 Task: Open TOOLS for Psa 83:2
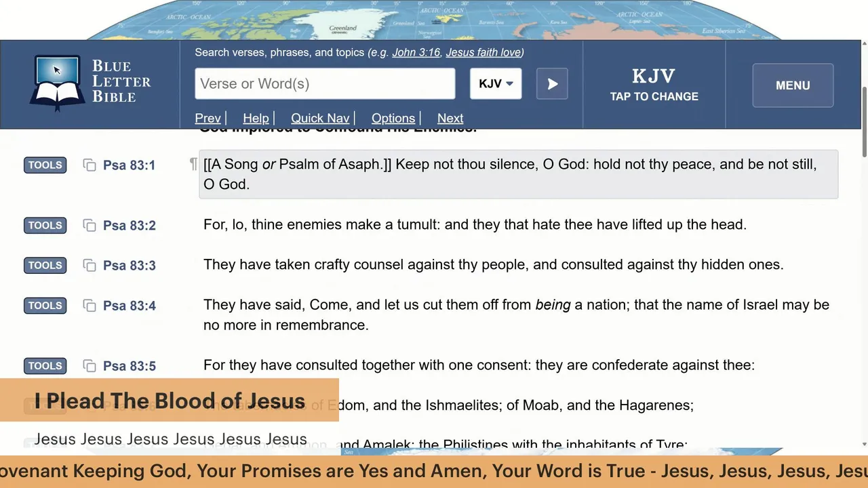point(45,225)
